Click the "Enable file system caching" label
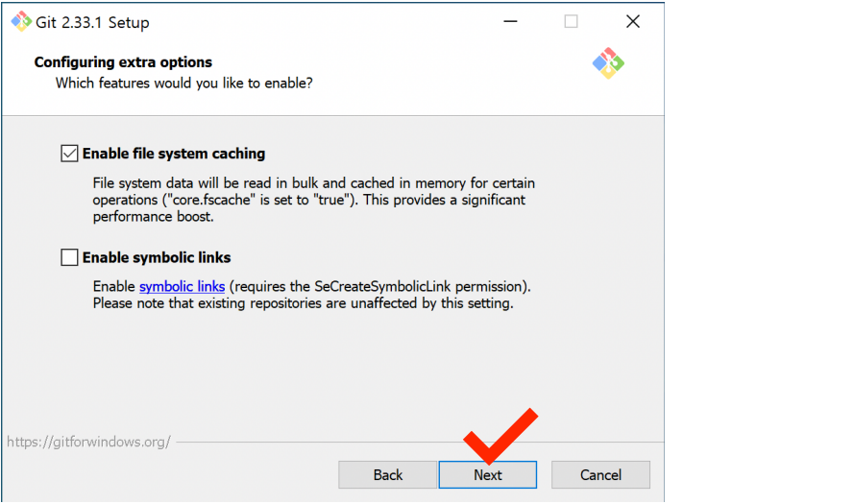This screenshot has width=854, height=504. pos(173,154)
